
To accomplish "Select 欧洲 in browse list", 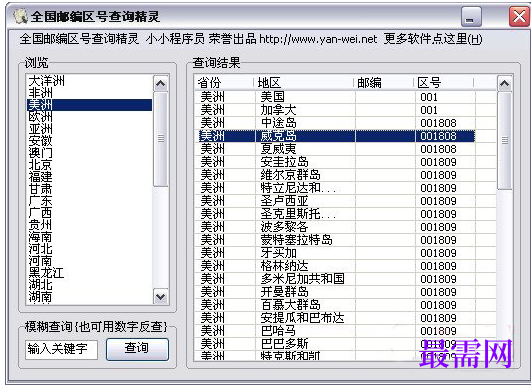I will [x=89, y=117].
